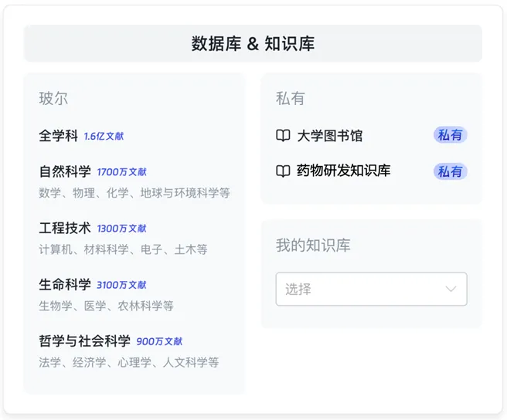Expand the 选择 dropdown chevron arrow
This screenshot has width=507, height=420.
click(x=451, y=289)
